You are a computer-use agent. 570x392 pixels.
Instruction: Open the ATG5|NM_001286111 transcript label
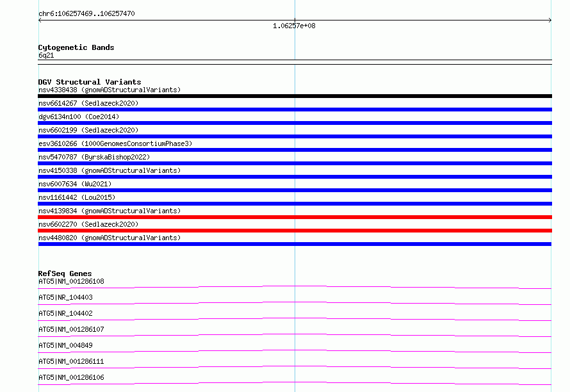[71, 361]
